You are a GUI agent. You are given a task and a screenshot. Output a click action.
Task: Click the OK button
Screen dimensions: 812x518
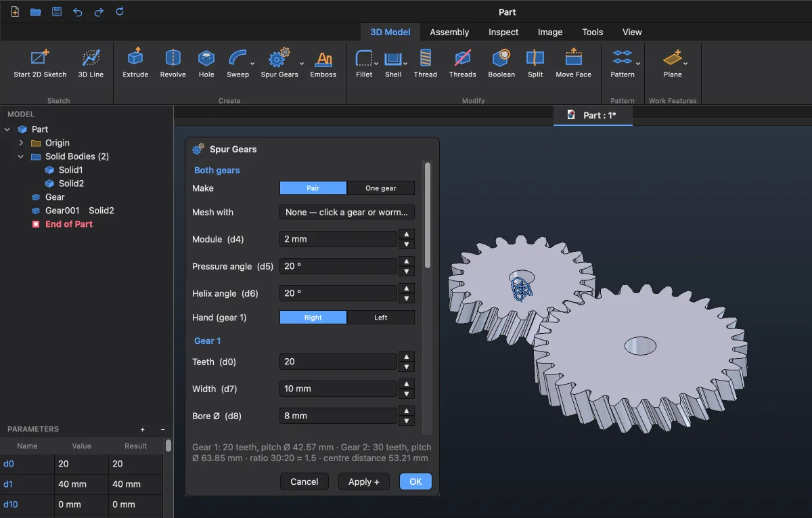[x=415, y=481]
